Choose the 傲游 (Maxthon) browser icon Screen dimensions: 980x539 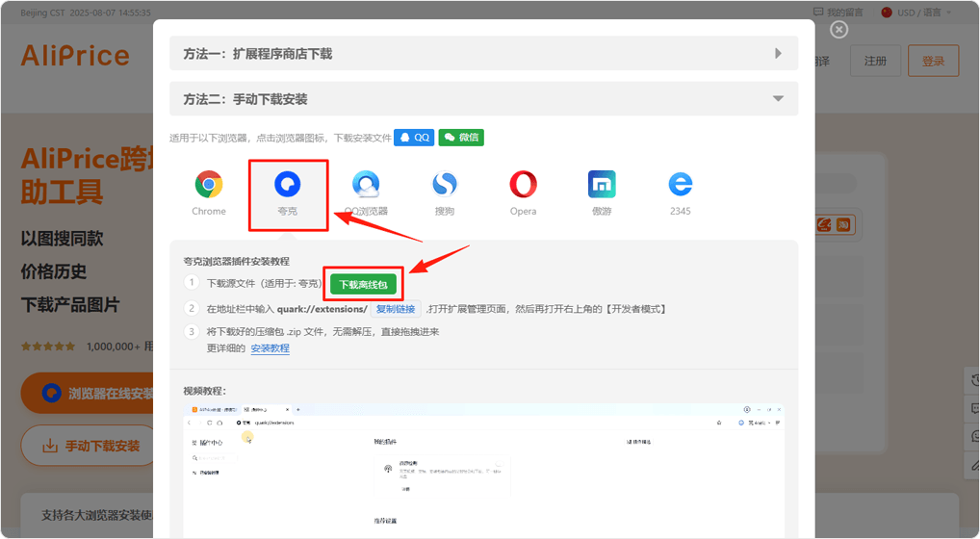(x=602, y=184)
